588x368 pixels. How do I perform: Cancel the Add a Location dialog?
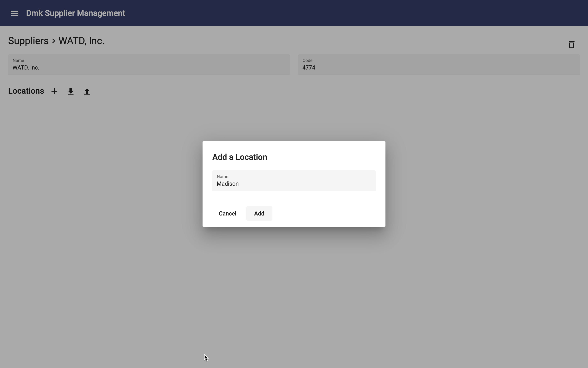(x=227, y=213)
